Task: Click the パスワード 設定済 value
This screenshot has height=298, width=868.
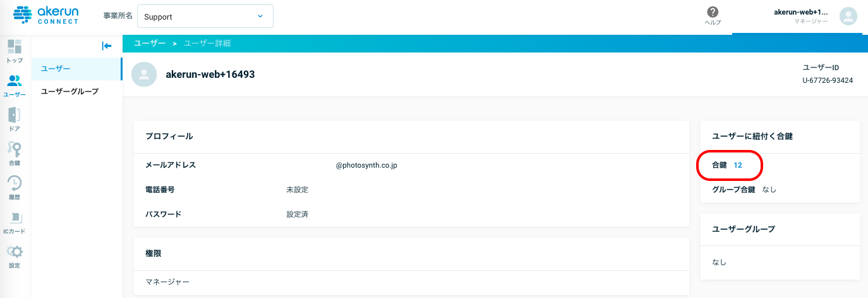Action: [298, 214]
